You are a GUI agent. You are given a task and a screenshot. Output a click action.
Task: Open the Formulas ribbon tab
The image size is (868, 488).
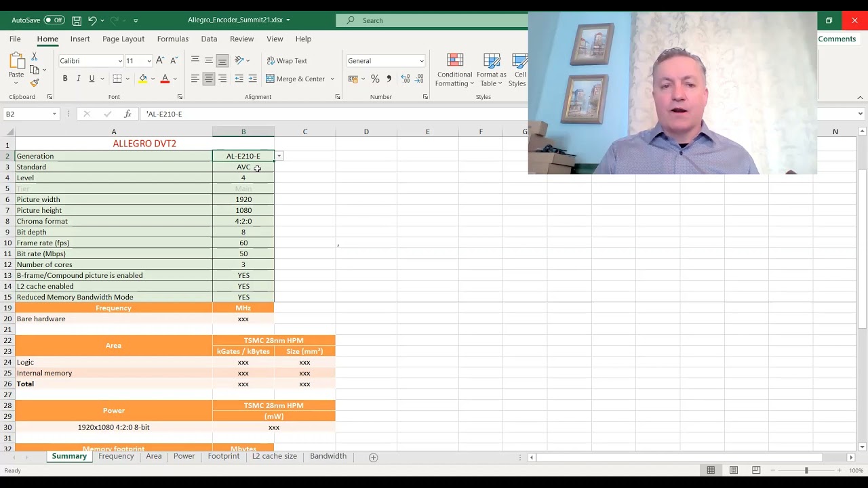(x=172, y=39)
